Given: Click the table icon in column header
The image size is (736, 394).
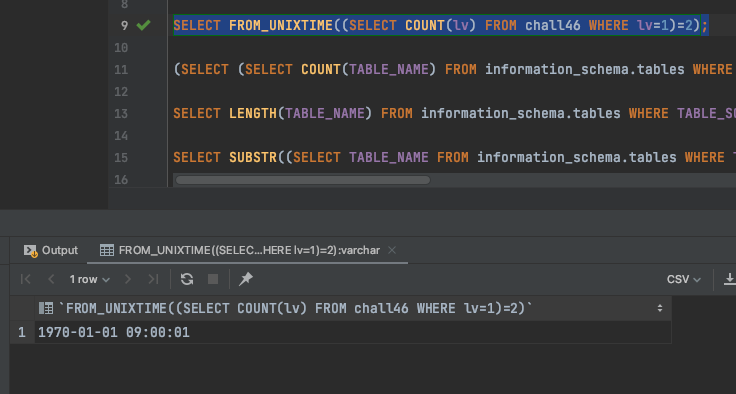Looking at the screenshot, I should tap(46, 309).
